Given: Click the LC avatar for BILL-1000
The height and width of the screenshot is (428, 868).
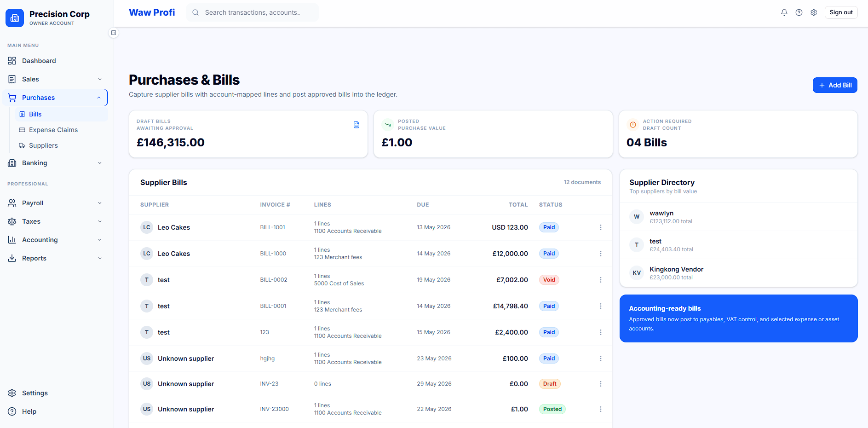Looking at the screenshot, I should pos(147,254).
